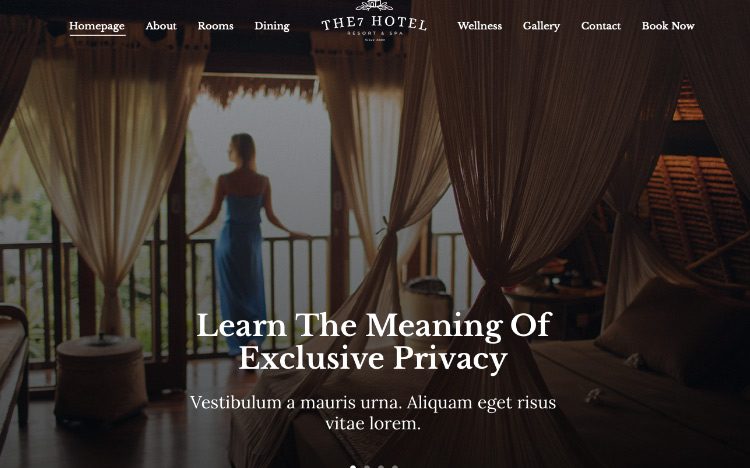
Task: Click the round wicker stool in the photo
Action: click(101, 378)
